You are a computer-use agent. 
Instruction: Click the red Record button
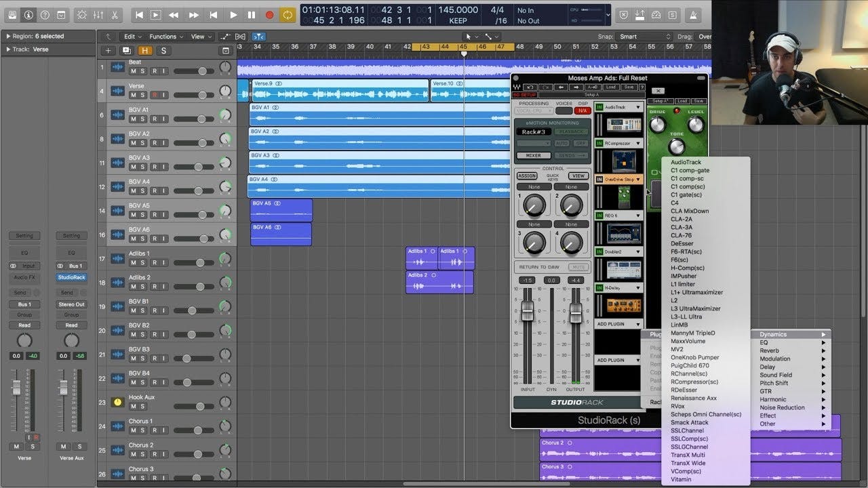269,14
